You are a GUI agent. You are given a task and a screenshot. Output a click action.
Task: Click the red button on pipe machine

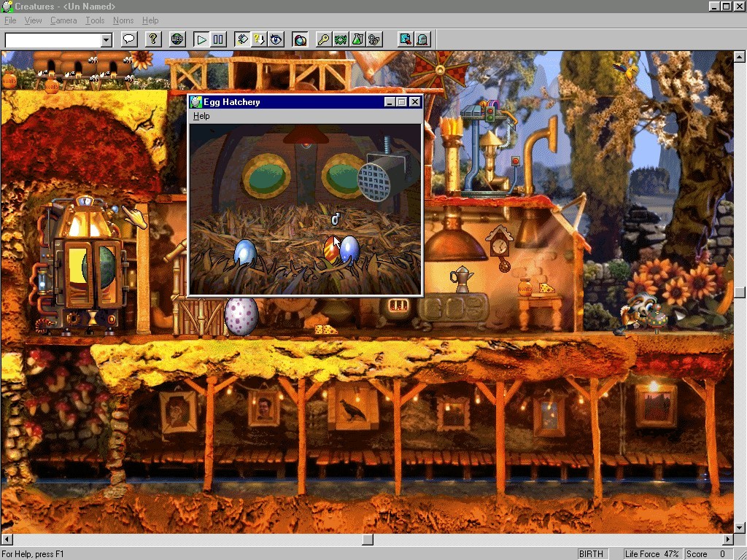(x=515, y=161)
